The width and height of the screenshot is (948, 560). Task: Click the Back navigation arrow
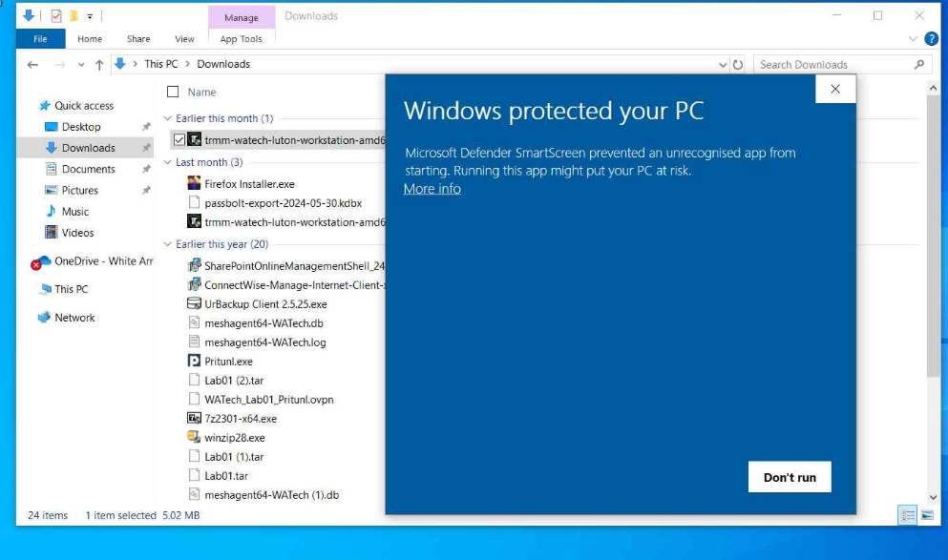32,64
